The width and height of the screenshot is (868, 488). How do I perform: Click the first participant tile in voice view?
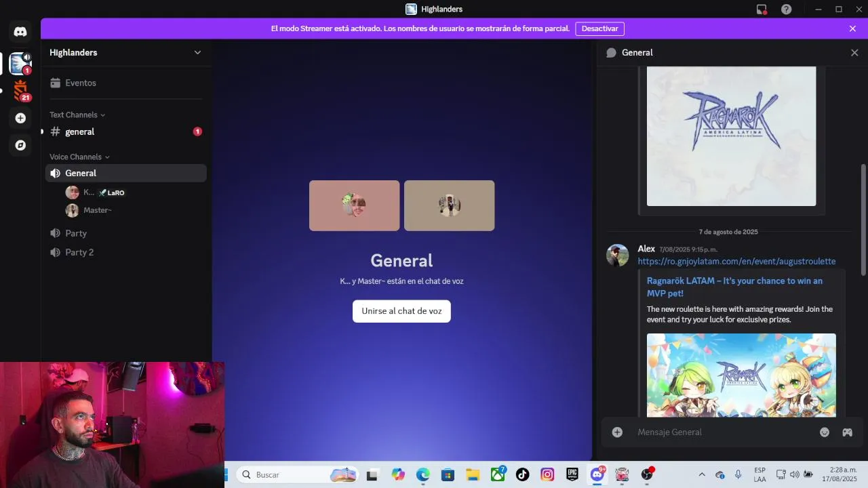[354, 205]
